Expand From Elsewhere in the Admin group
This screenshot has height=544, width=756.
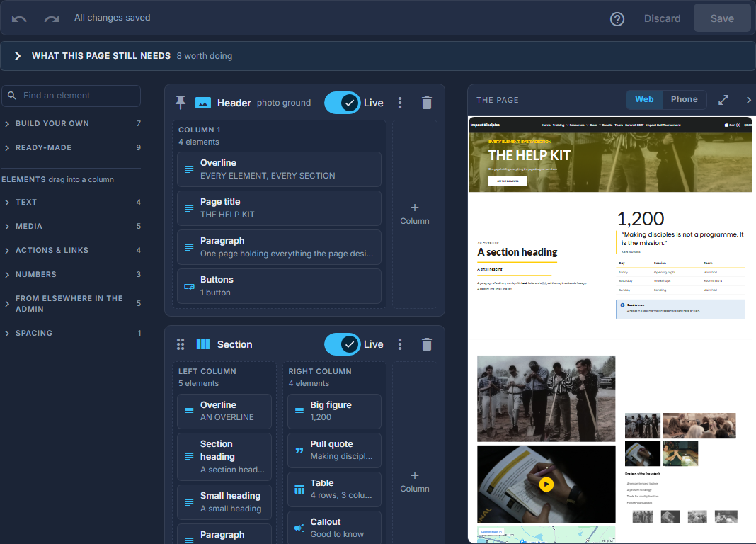point(71,304)
